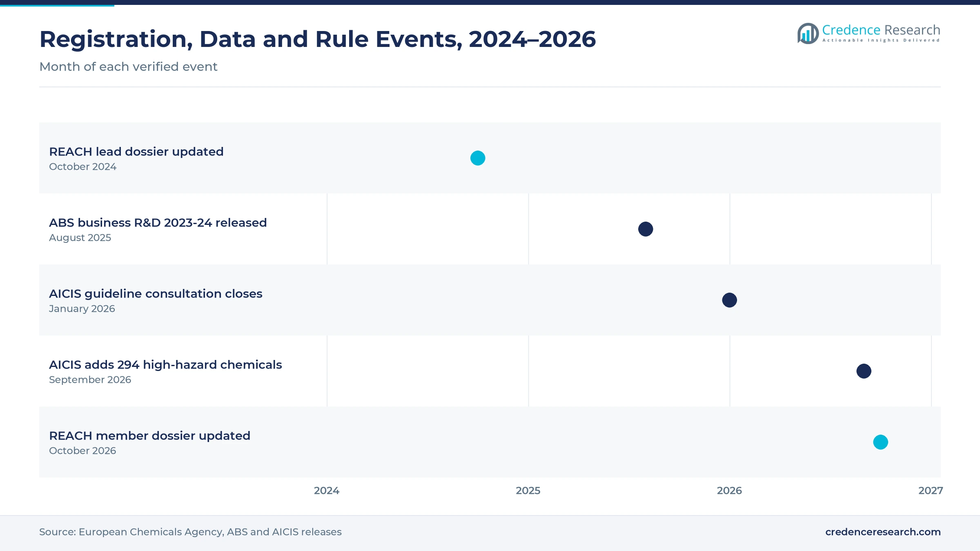
Task: Click the 'January 2026' date text
Action: [82, 309]
